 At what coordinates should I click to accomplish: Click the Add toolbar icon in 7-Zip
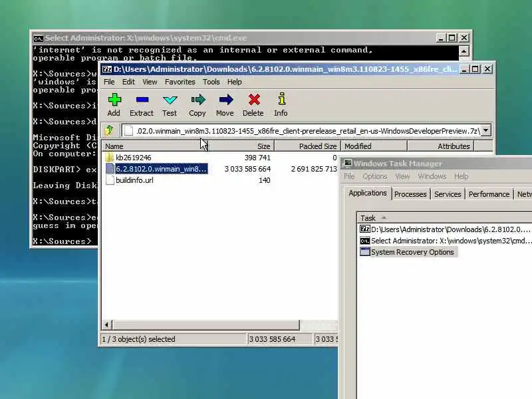click(114, 100)
